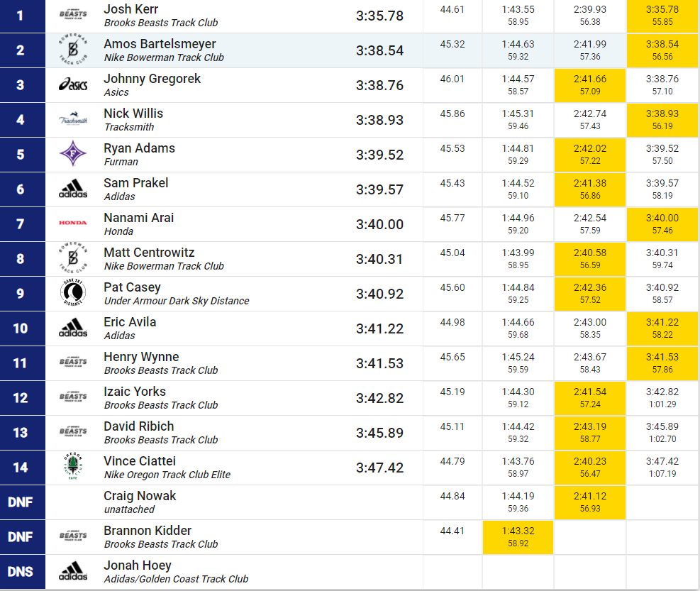
Task: Click Brannon Kidder's highlighted 1:43.32 split cell
Action: click(x=518, y=537)
